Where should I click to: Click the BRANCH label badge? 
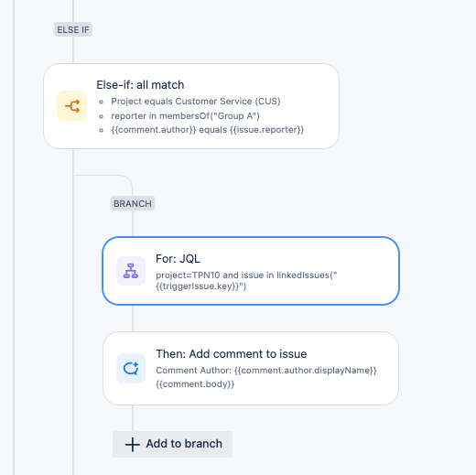133,203
